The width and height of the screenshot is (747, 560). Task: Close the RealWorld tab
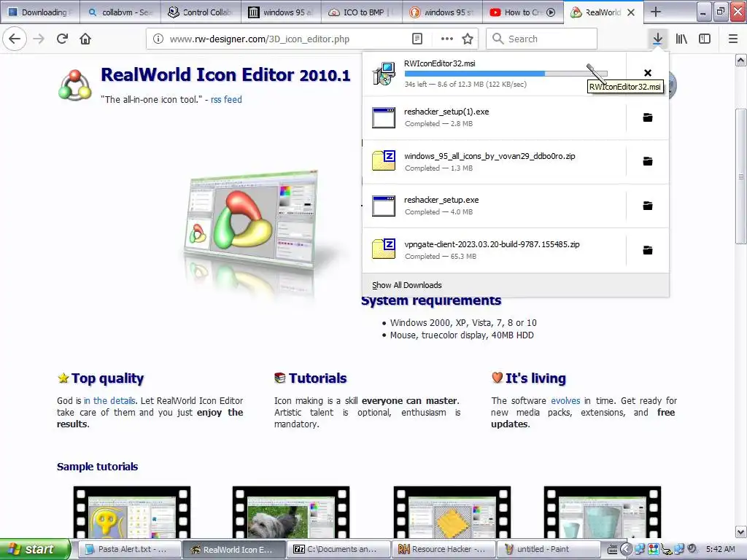pos(631,12)
